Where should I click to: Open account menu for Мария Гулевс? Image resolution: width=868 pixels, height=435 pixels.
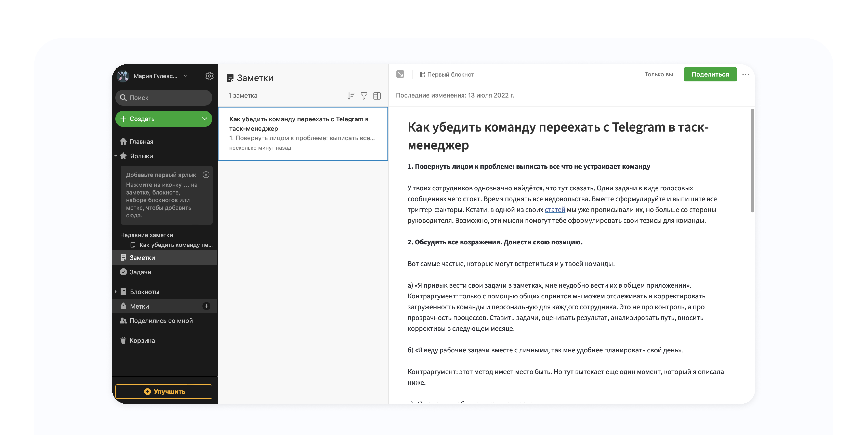[155, 76]
